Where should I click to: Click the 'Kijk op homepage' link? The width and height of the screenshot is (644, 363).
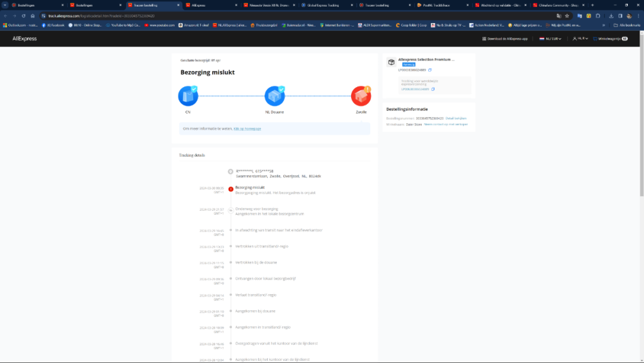click(247, 129)
